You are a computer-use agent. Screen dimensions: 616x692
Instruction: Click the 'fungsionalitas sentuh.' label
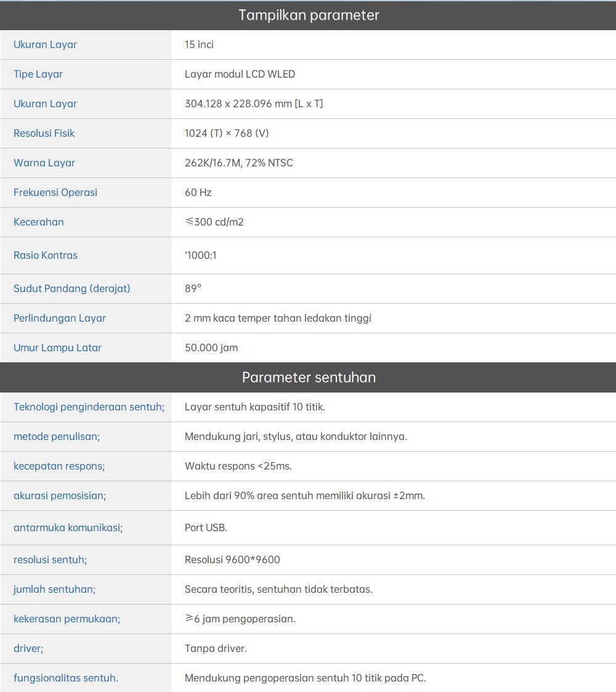click(x=66, y=678)
